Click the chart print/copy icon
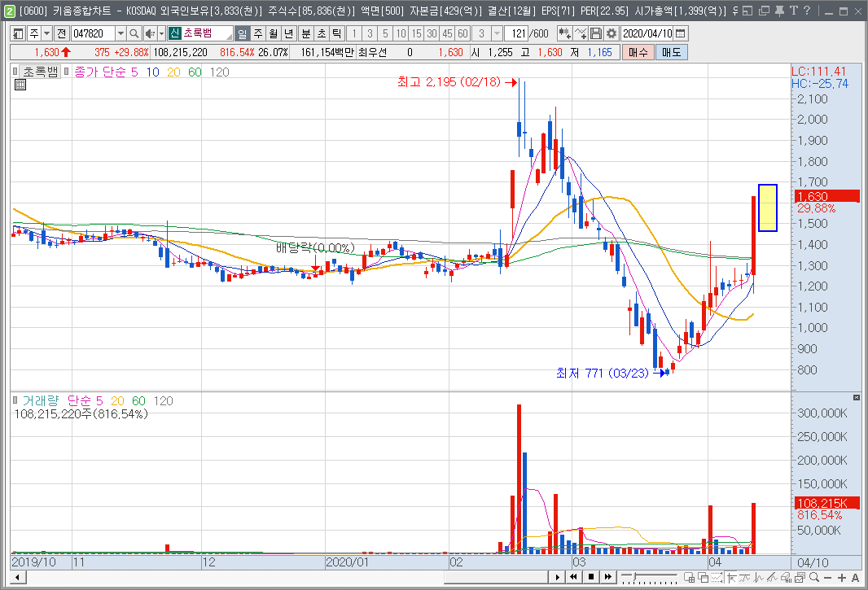The width and height of the screenshot is (868, 590). (800, 577)
